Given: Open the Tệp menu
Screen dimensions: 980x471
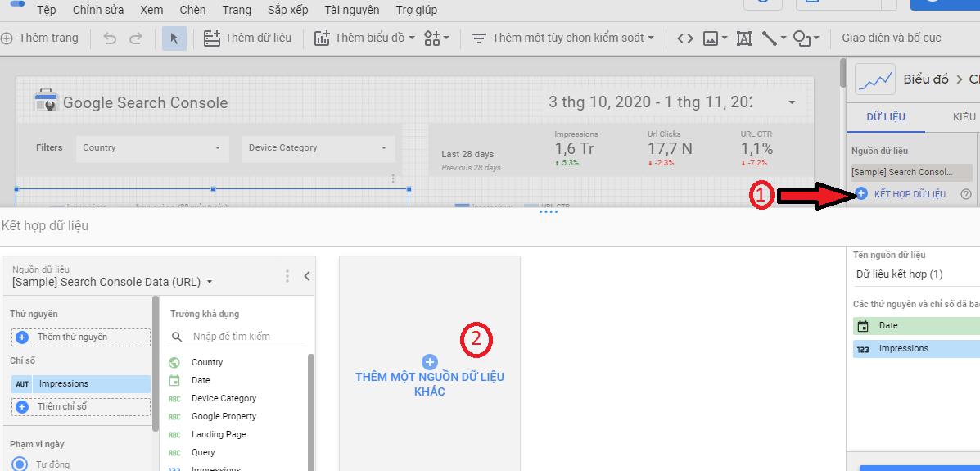Looking at the screenshot, I should coord(46,10).
